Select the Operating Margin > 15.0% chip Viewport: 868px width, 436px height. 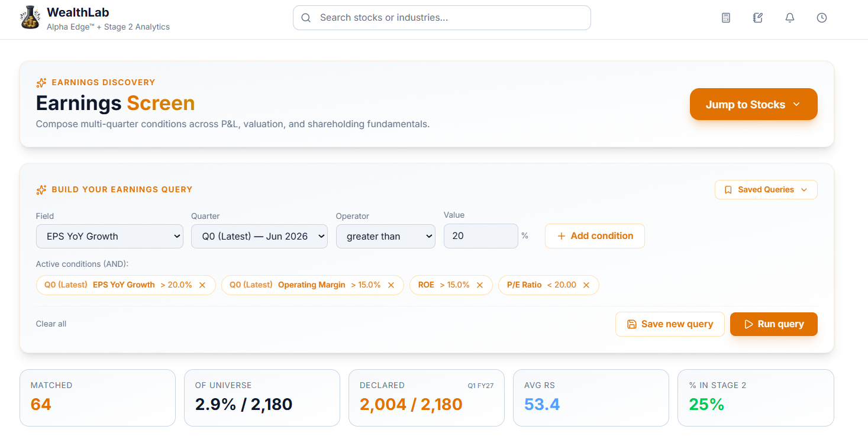tap(312, 285)
